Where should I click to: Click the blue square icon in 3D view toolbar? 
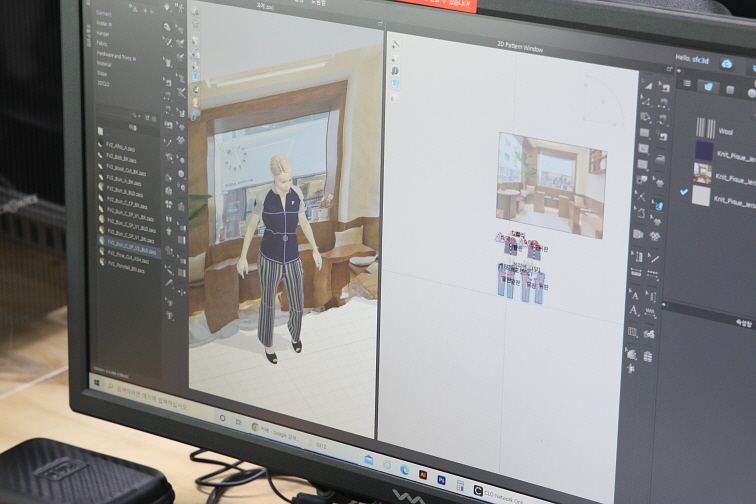pyautogui.click(x=196, y=77)
